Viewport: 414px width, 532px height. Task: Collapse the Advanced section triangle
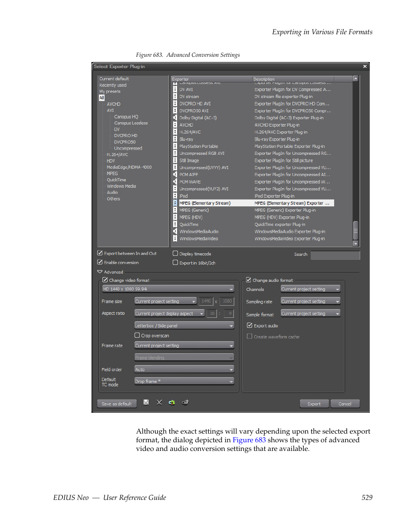click(100, 272)
